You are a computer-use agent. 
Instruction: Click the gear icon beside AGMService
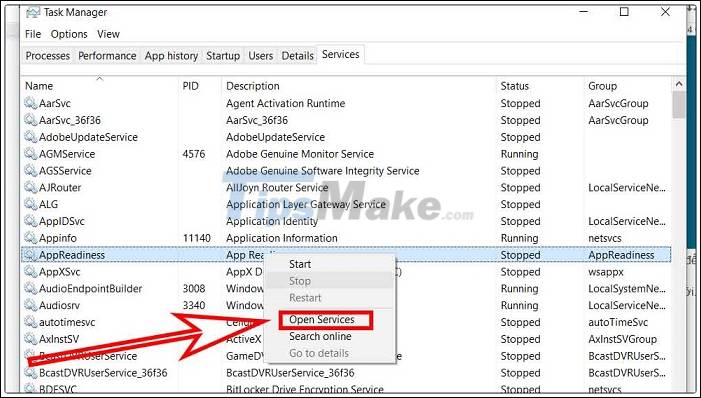tap(30, 154)
